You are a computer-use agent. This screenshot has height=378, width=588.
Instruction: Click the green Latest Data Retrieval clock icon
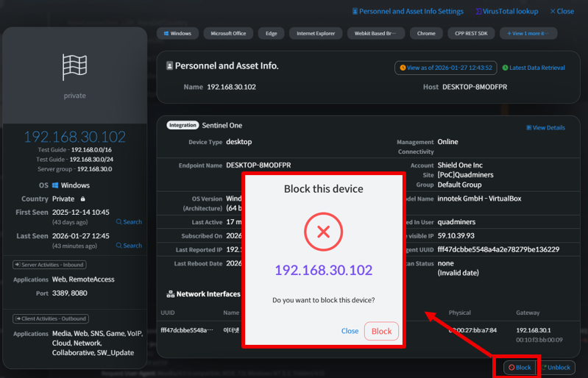coord(505,68)
